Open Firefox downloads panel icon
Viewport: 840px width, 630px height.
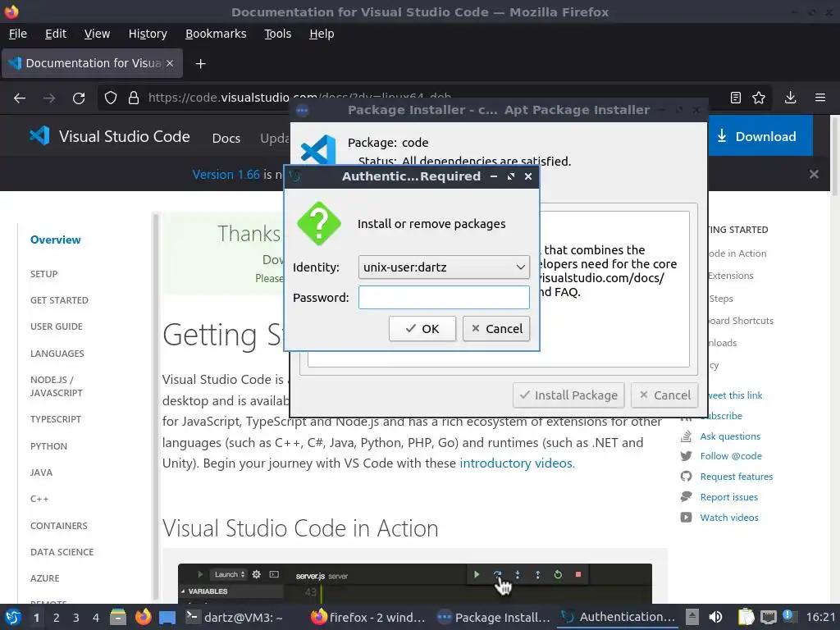point(790,98)
